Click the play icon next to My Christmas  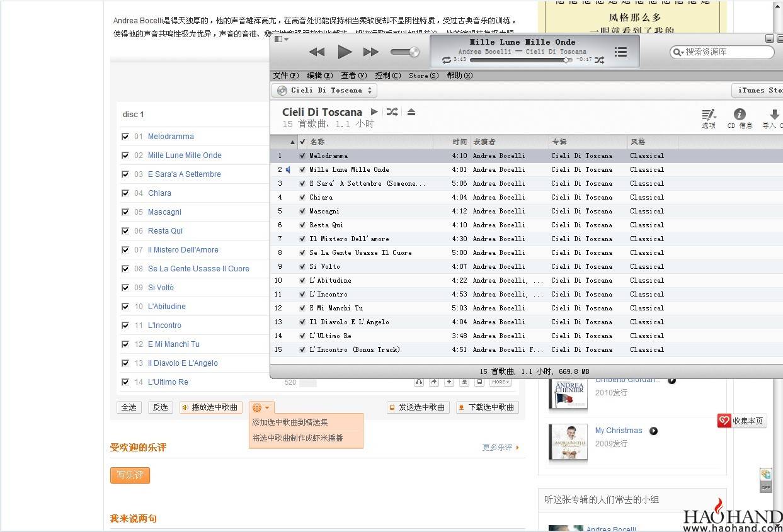click(654, 431)
